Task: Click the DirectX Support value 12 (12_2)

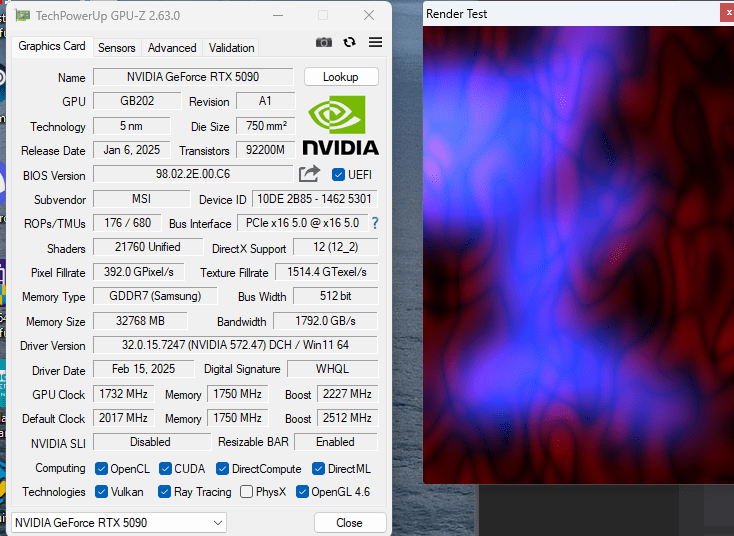Action: [x=336, y=247]
